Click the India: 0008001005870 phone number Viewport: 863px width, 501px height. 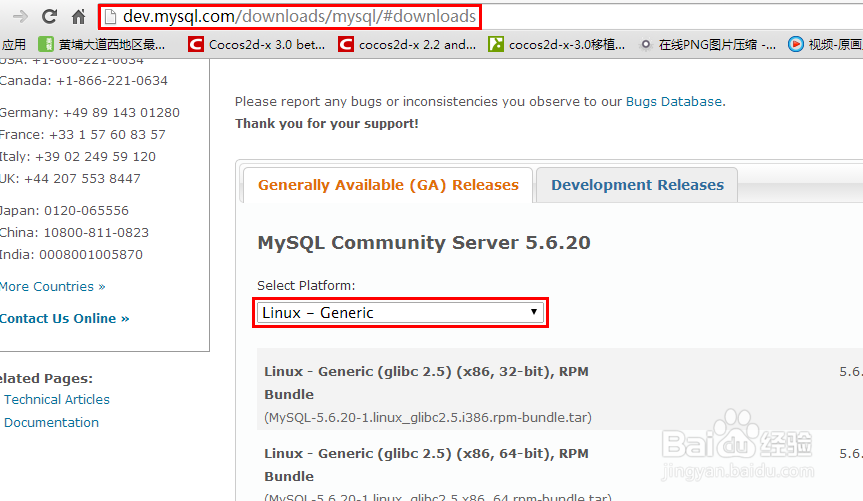click(72, 254)
